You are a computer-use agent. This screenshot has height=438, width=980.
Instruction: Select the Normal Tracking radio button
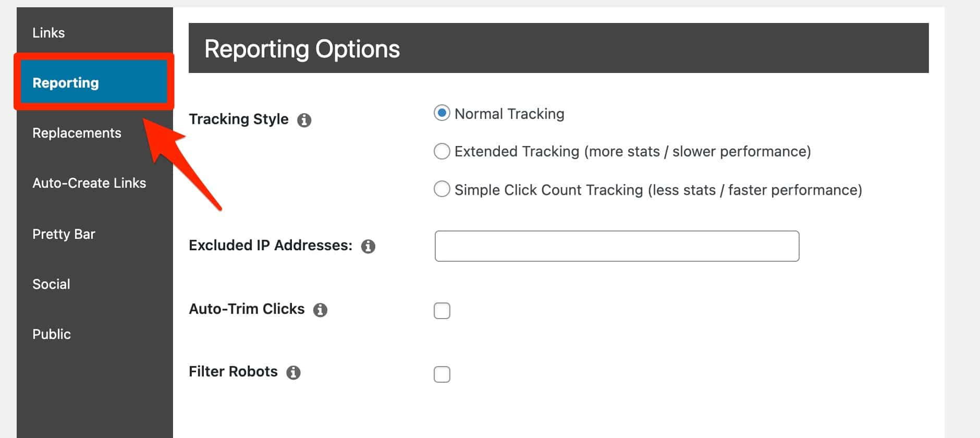442,113
